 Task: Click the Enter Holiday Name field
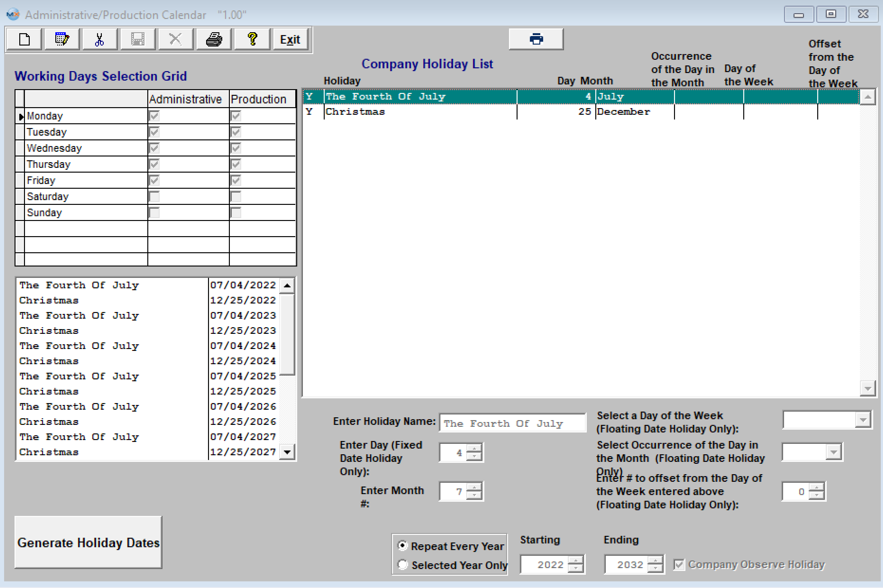[512, 423]
